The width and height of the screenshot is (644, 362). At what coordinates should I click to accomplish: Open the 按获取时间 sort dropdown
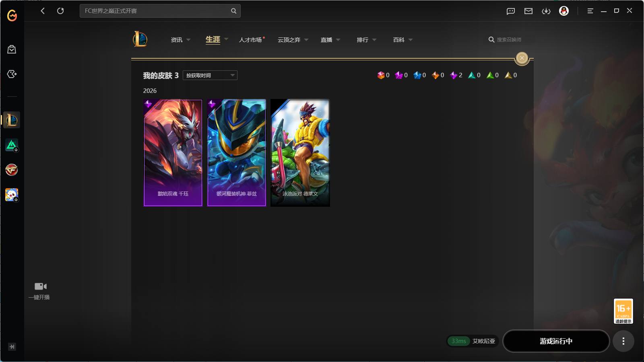(x=210, y=75)
